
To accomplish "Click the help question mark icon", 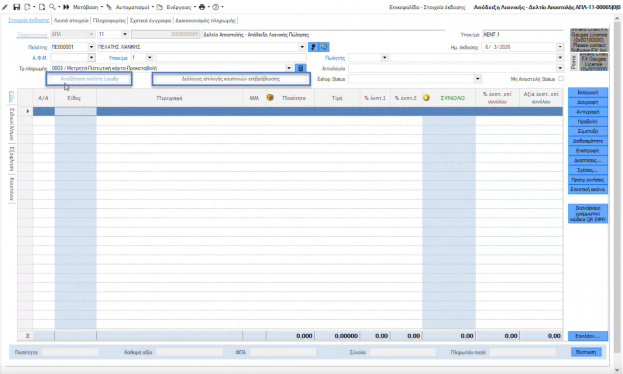I will click(216, 7).
